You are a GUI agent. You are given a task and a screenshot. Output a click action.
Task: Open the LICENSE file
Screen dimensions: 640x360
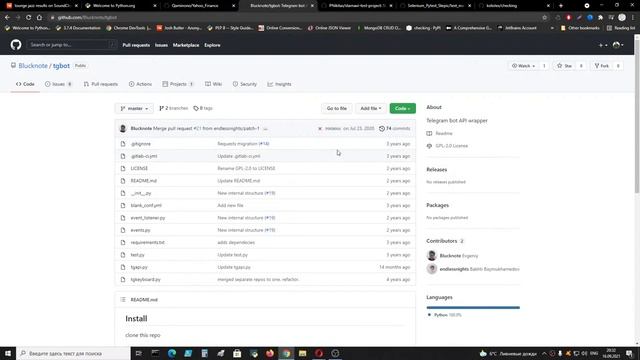[139, 169]
